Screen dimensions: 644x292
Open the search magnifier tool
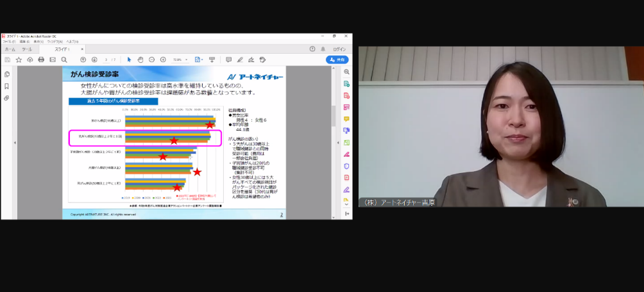pos(64,60)
